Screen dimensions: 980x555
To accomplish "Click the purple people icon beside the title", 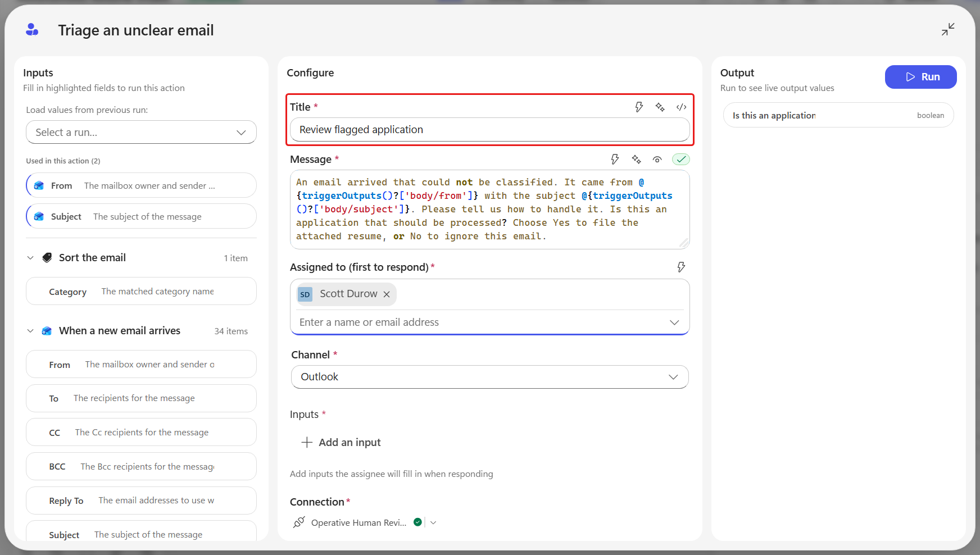I will 32,30.
